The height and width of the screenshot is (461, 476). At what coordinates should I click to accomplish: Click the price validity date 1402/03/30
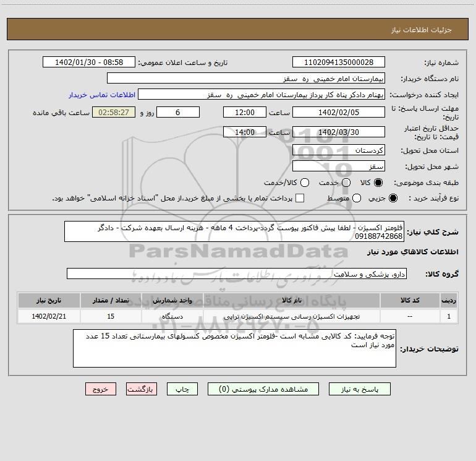tap(339, 132)
